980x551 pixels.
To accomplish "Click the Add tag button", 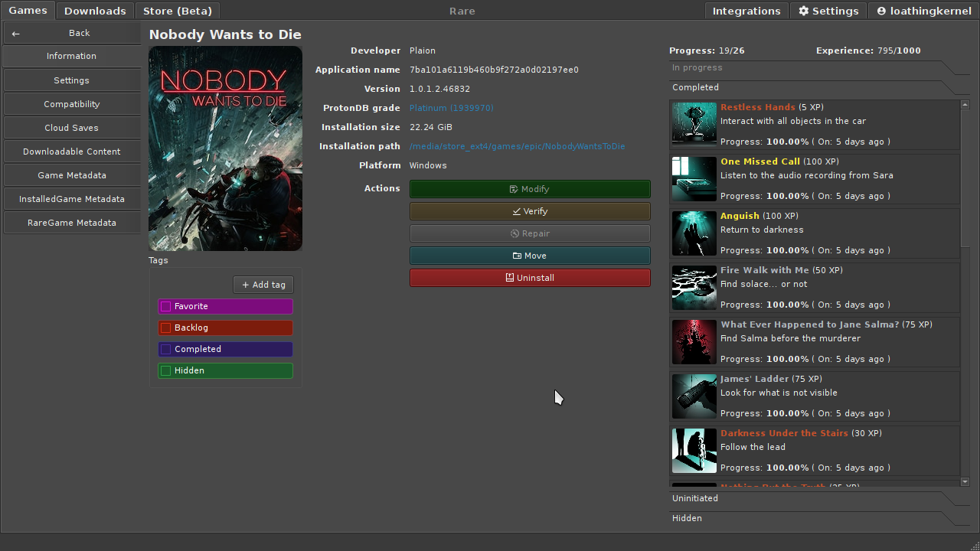I will (263, 285).
